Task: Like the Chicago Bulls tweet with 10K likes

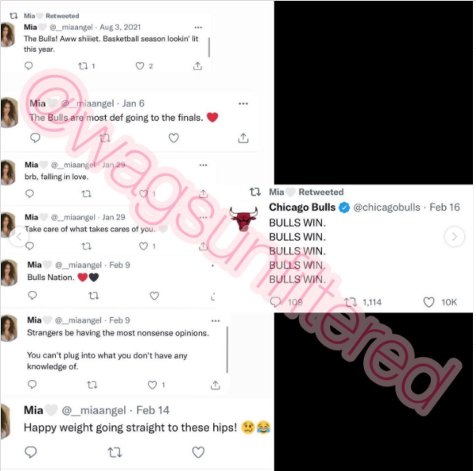Action: (429, 302)
